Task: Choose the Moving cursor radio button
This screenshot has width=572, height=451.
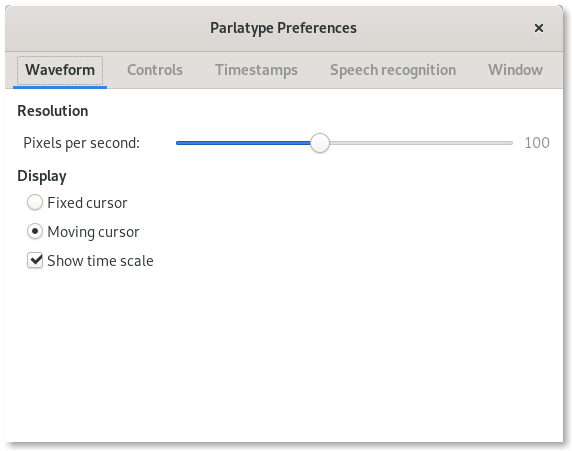Action: [x=35, y=231]
